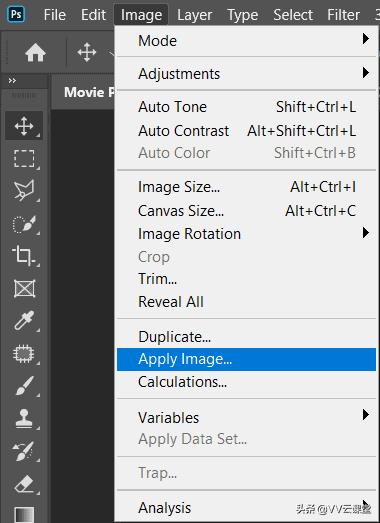This screenshot has height=523, width=380.
Task: Expand the Adjustments submenu
Action: pyautogui.click(x=247, y=73)
